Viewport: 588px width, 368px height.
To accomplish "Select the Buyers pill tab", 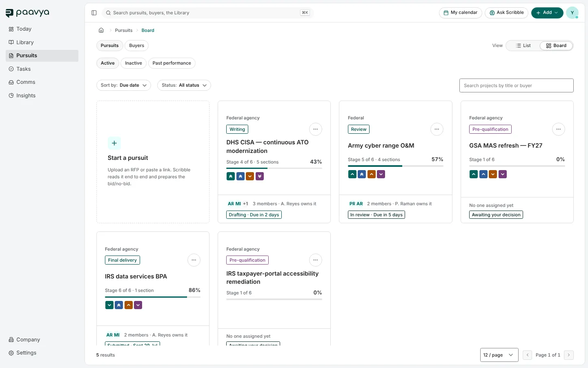I will 137,45.
